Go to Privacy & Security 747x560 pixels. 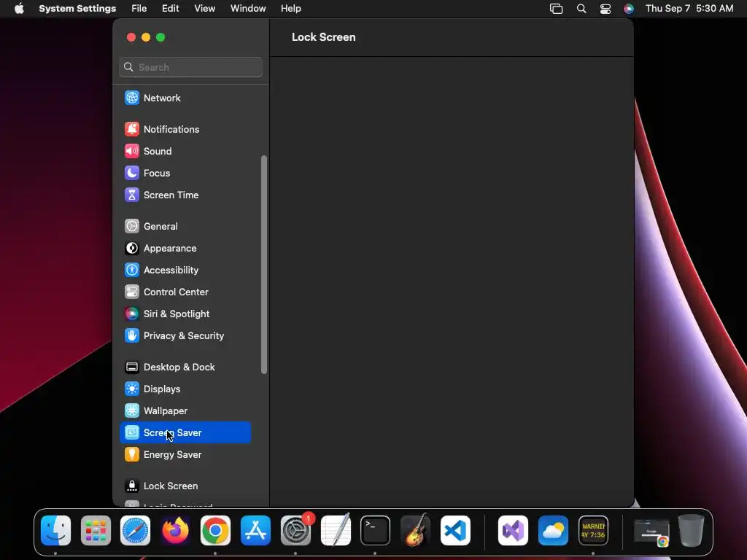click(185, 335)
